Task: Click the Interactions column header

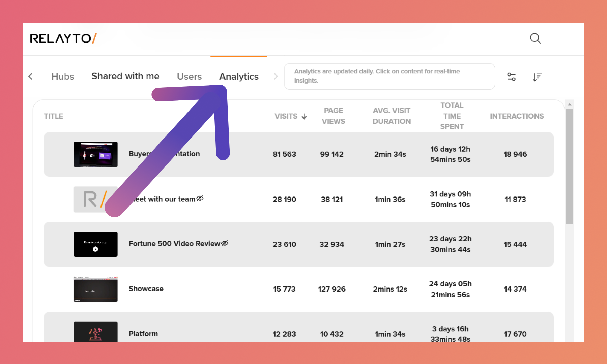Action: pyautogui.click(x=517, y=116)
